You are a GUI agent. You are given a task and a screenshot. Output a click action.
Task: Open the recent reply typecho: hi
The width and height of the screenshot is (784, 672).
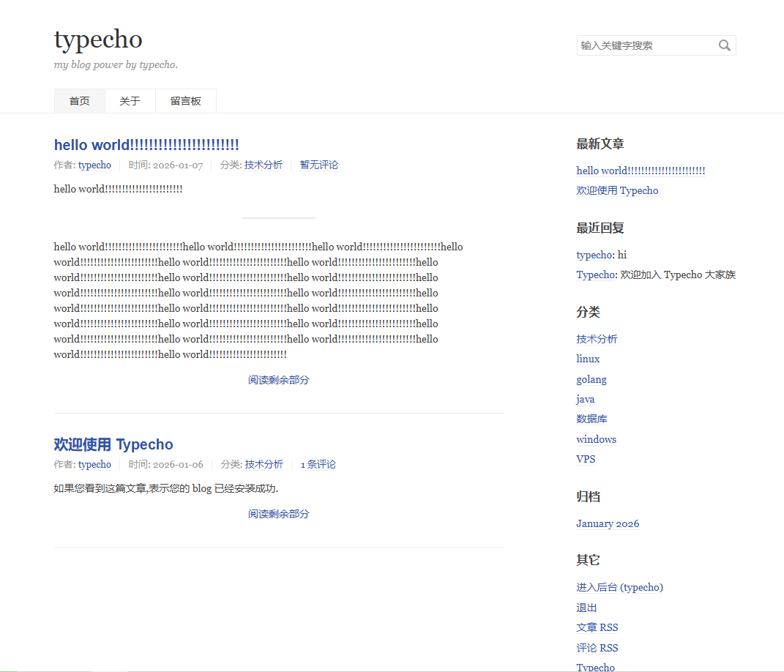(600, 255)
